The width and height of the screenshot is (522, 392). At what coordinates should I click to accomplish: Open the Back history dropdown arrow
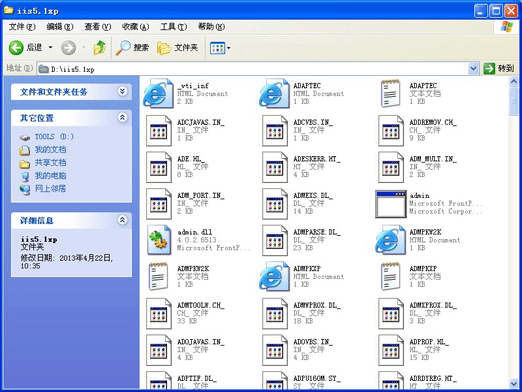pyautogui.click(x=50, y=48)
